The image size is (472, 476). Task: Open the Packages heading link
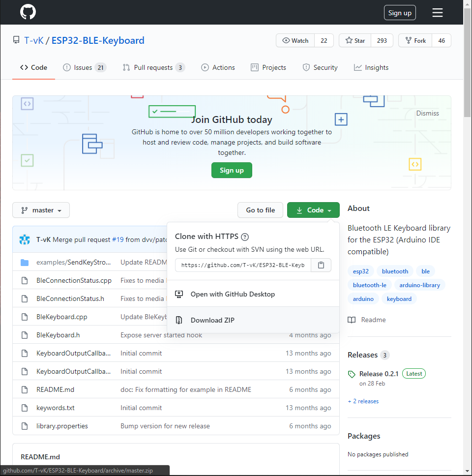pos(364,436)
